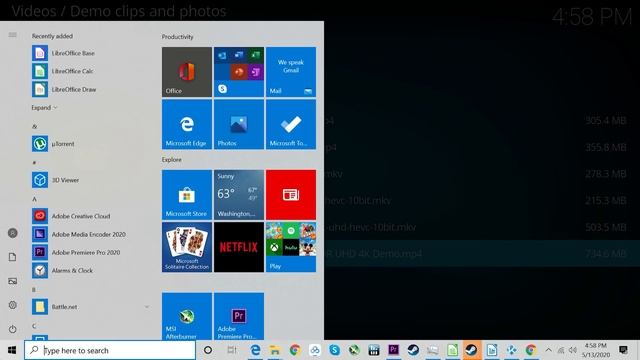
Task: Open Microsoft Edge from the taskbar
Action: point(256,350)
